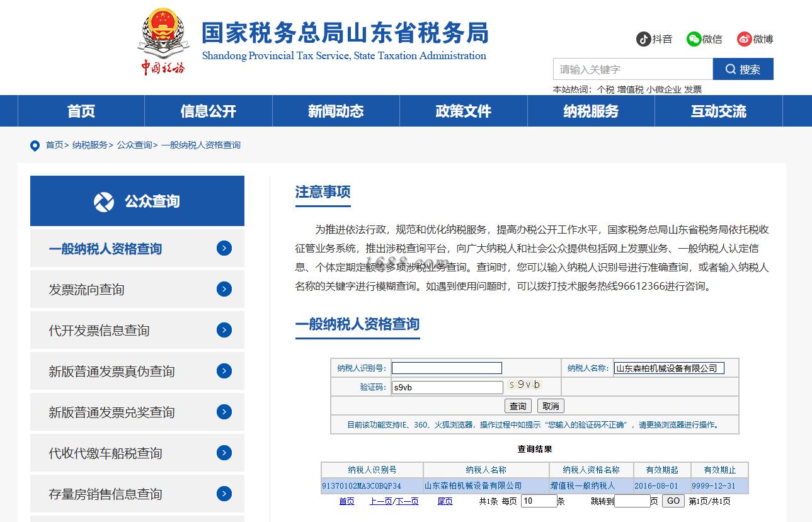Screen dimensions: 812x522
Task: Go to 首页 in breadcrumb
Action: click(54, 145)
